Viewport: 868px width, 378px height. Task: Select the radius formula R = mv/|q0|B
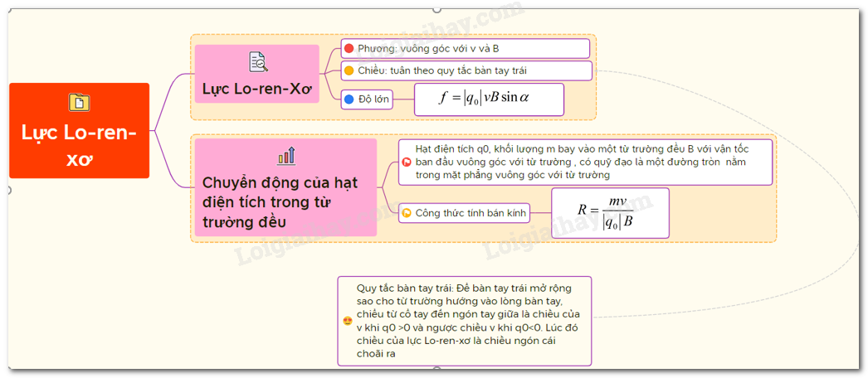pos(610,213)
